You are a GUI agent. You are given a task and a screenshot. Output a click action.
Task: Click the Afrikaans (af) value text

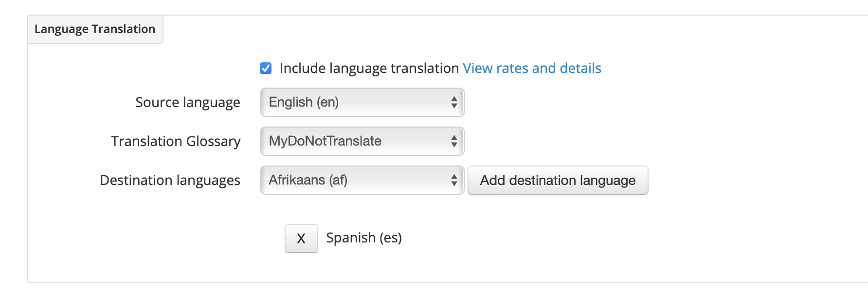click(308, 180)
